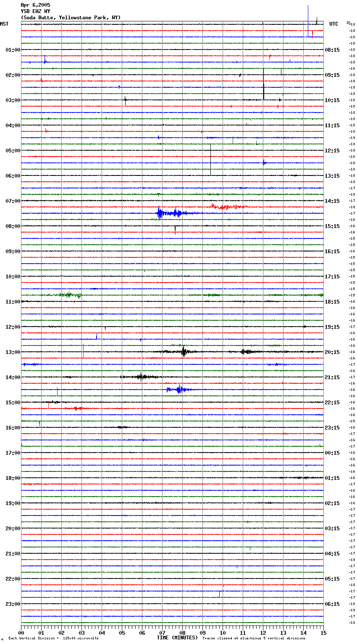Select the "14:00" MST row label
357x644 pixels.
[x=13, y=377]
